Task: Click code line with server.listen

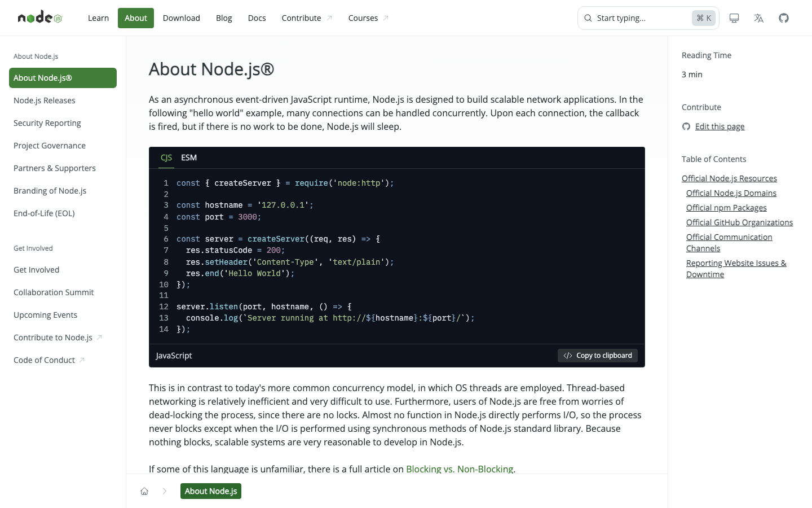Action: coord(264,306)
